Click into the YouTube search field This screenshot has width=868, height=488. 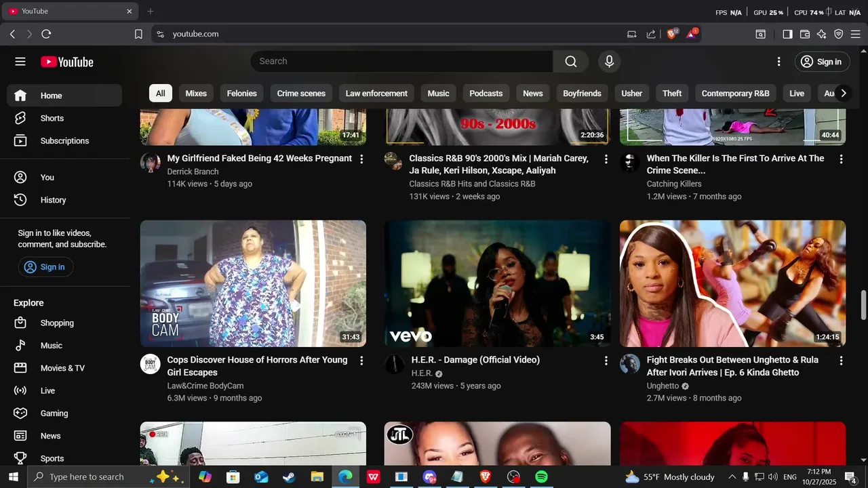[x=402, y=62]
